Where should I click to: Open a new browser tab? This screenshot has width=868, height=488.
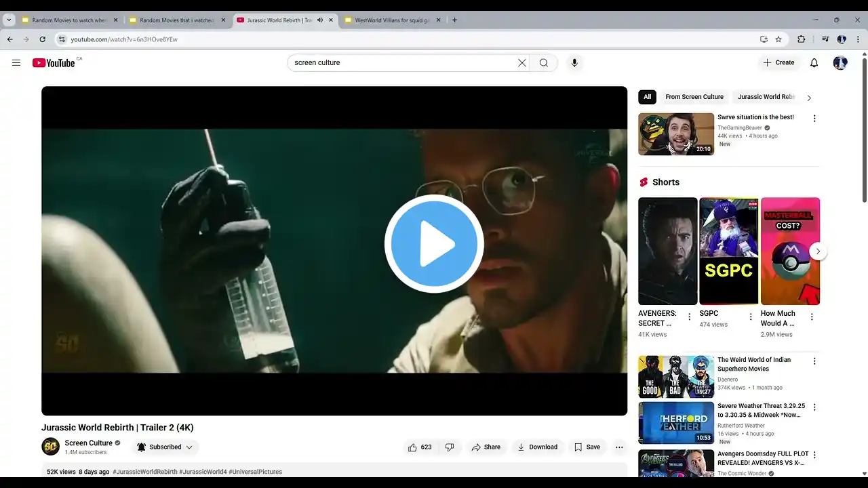[x=454, y=20]
